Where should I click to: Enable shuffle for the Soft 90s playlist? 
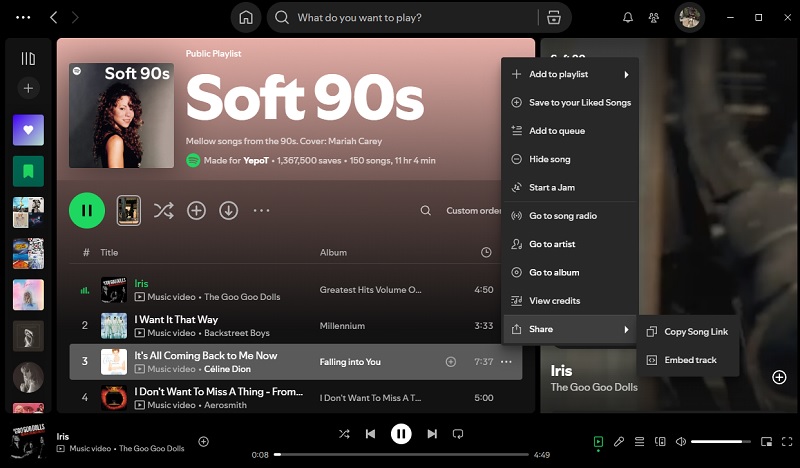click(x=163, y=210)
